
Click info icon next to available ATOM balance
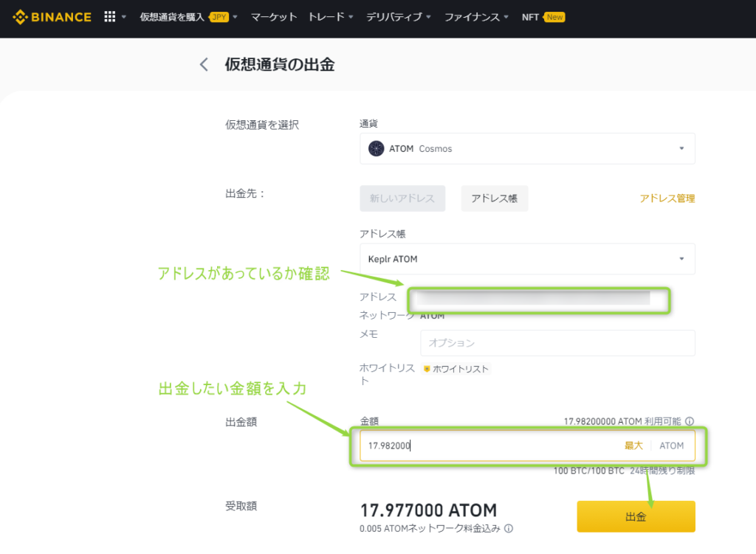(690, 421)
